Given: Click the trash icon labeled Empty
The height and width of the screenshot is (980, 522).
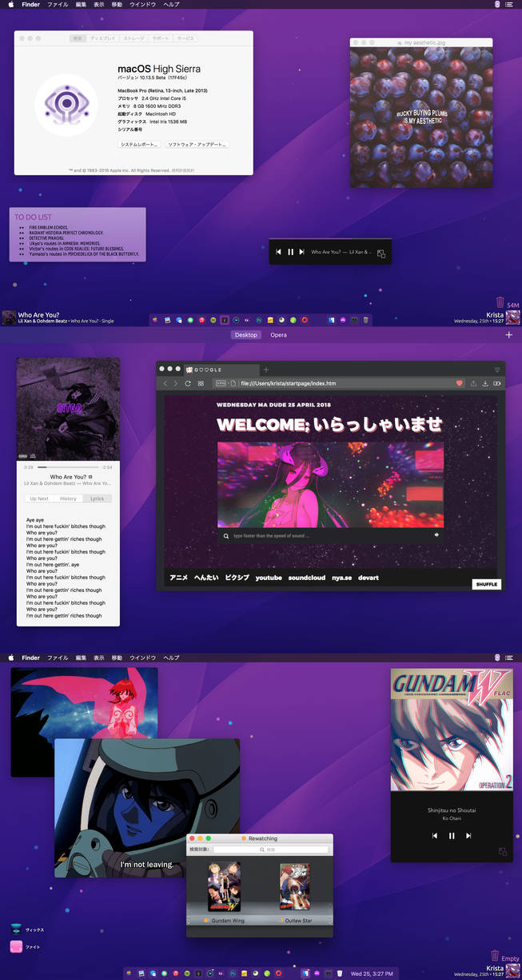Looking at the screenshot, I should pos(495,956).
